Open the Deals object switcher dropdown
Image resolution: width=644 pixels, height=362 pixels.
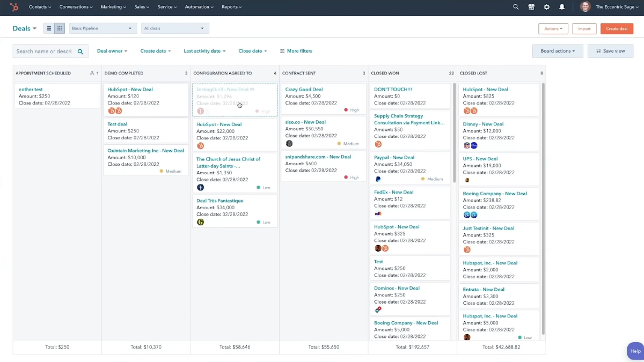click(x=25, y=28)
